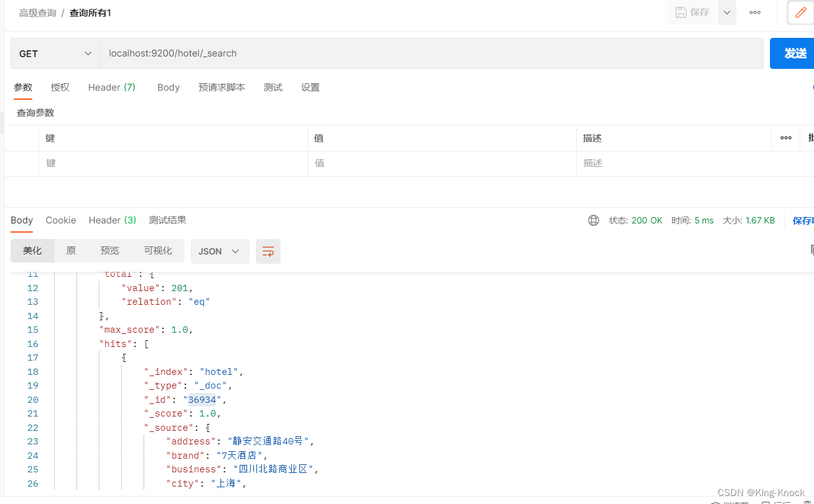Click the brand value 7天酒店
The width and height of the screenshot is (814, 504).
(238, 456)
